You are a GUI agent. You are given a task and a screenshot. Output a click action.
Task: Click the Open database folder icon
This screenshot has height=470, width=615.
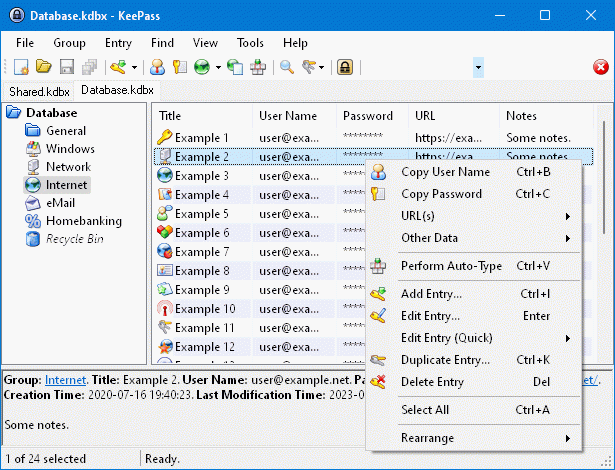(x=44, y=67)
